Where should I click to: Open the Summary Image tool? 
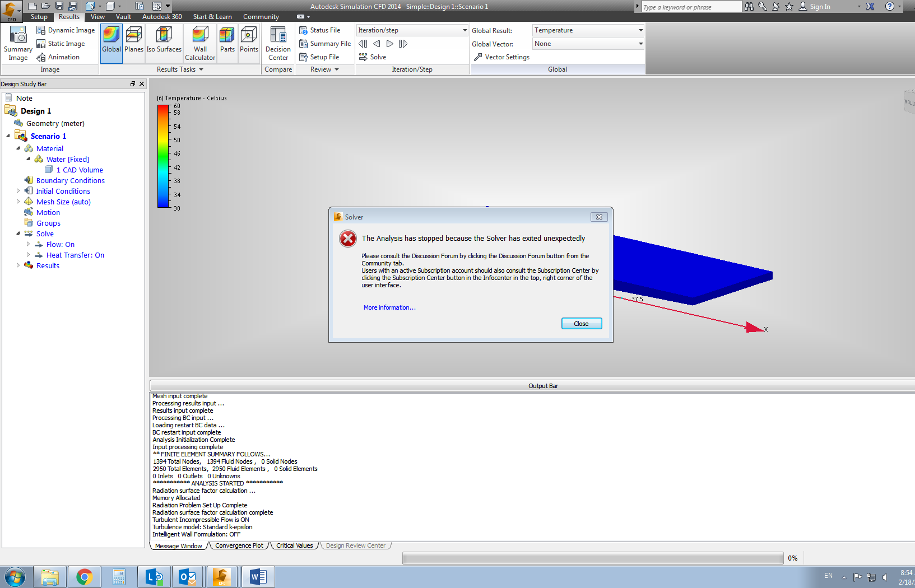click(18, 44)
